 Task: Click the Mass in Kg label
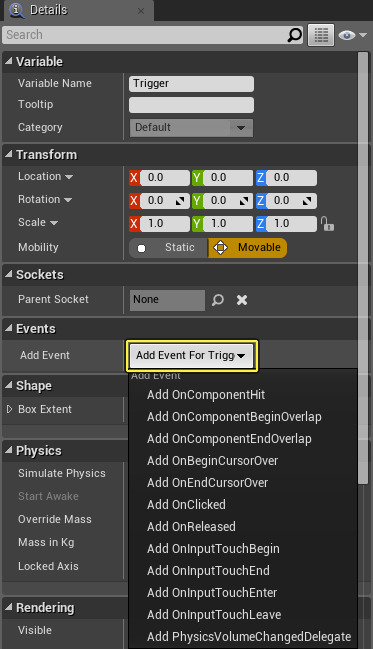point(46,543)
